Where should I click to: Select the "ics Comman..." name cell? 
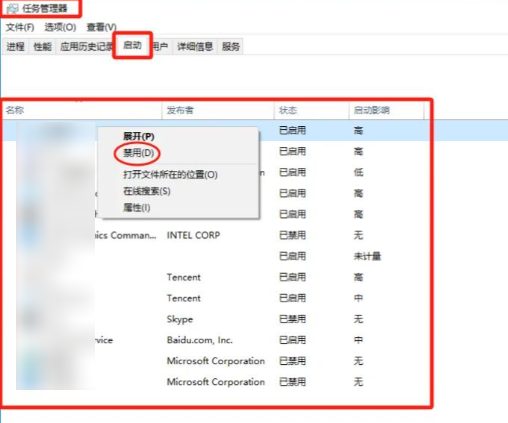click(126, 235)
